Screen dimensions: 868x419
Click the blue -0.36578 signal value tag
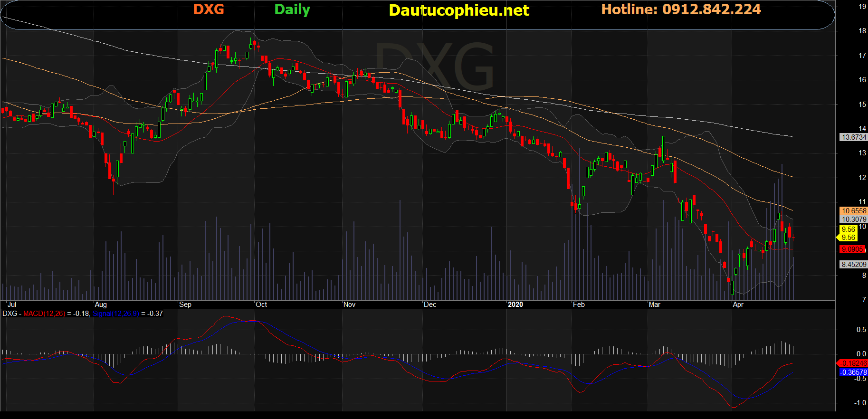pyautogui.click(x=853, y=372)
